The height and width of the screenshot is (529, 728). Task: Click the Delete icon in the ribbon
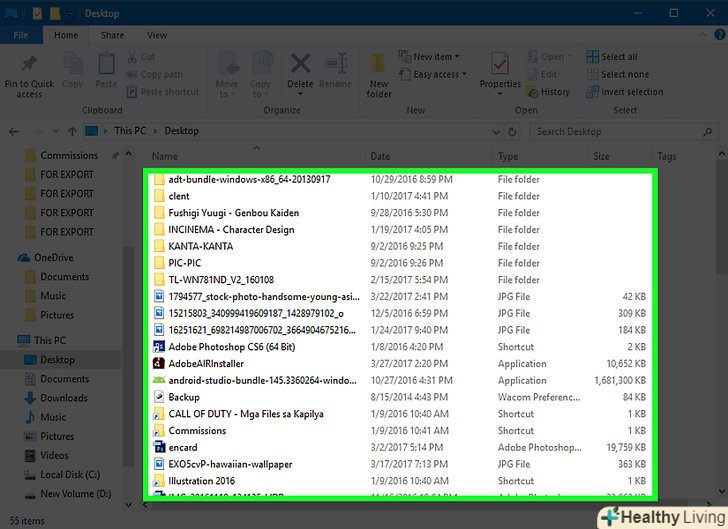[x=300, y=66]
